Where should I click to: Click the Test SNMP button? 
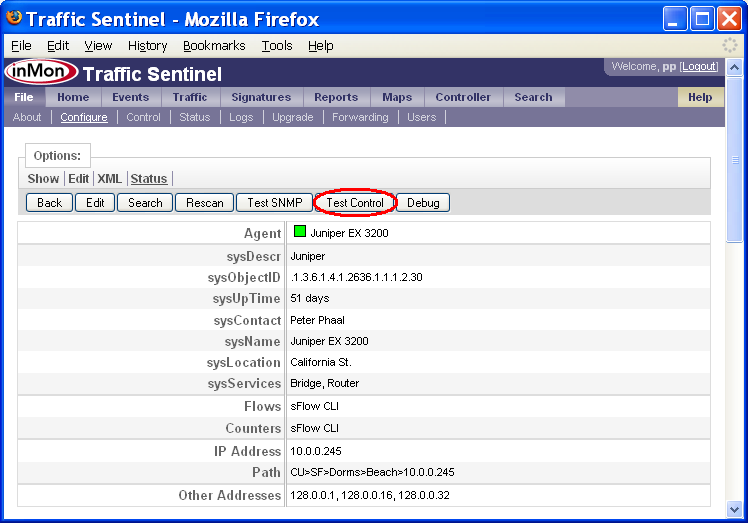(275, 203)
